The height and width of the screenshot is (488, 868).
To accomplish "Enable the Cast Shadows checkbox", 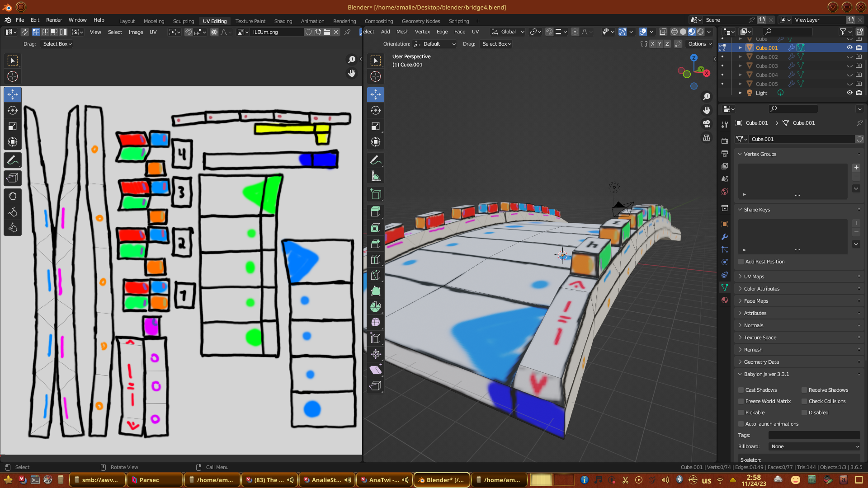I will pos(741,390).
